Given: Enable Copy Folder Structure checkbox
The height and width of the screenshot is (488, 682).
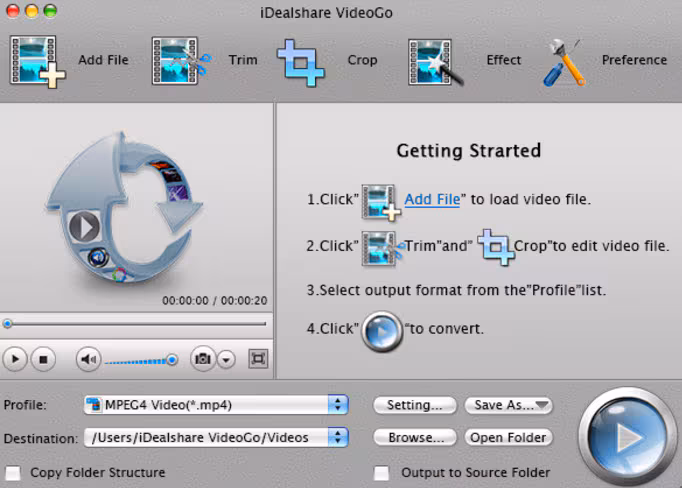Looking at the screenshot, I should coord(13,473).
